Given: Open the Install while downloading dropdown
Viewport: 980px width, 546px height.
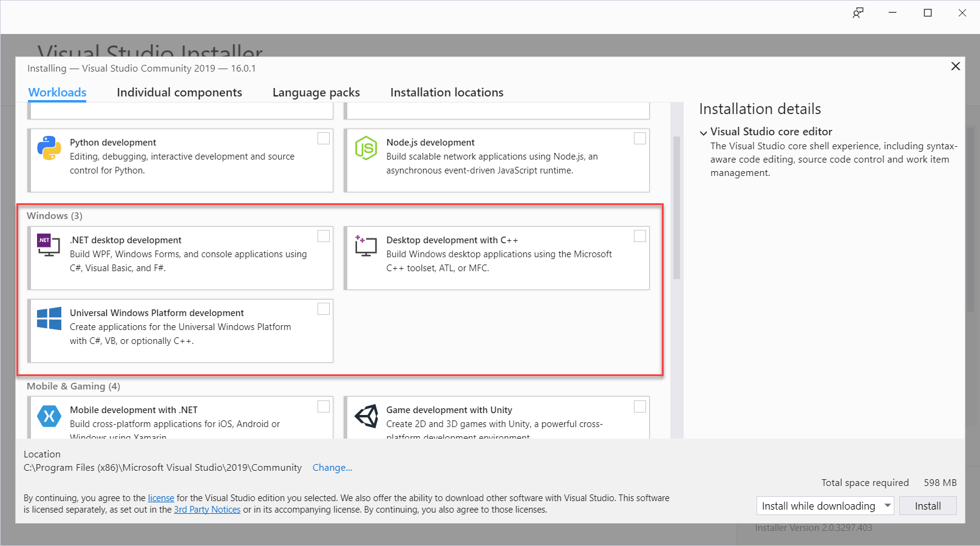Looking at the screenshot, I should coord(825,506).
